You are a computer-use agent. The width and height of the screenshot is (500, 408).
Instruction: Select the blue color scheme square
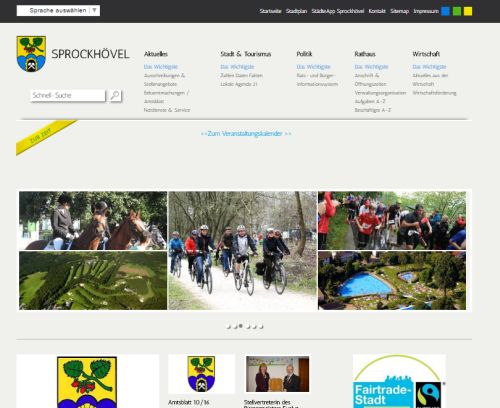445,11
